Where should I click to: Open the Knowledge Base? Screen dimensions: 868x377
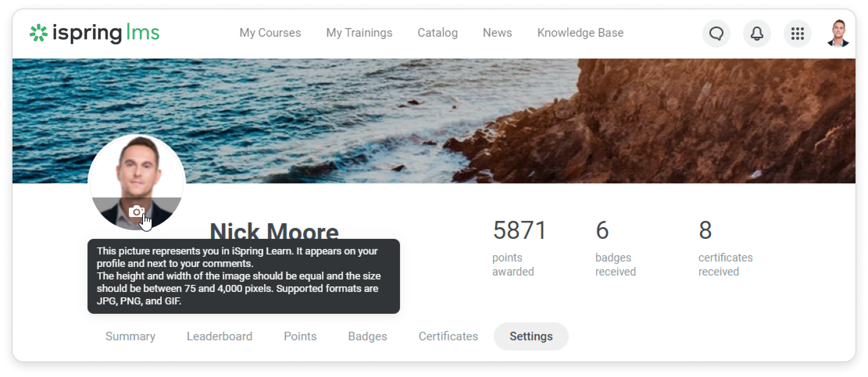point(580,33)
